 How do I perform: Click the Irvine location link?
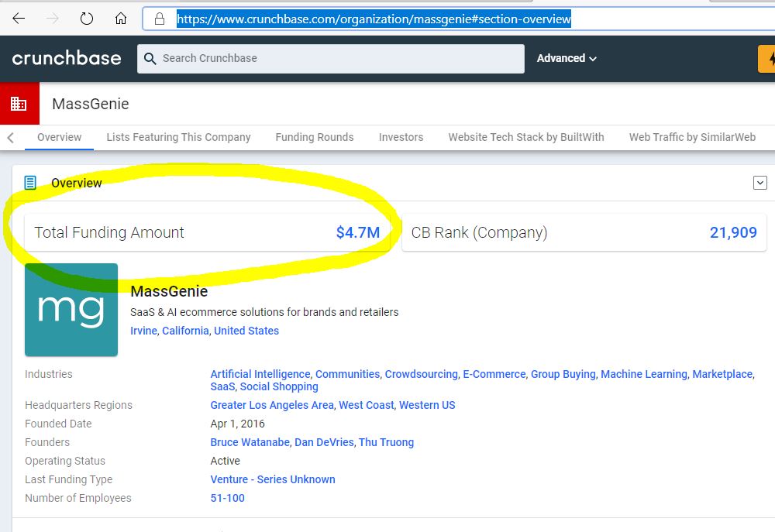tap(143, 331)
